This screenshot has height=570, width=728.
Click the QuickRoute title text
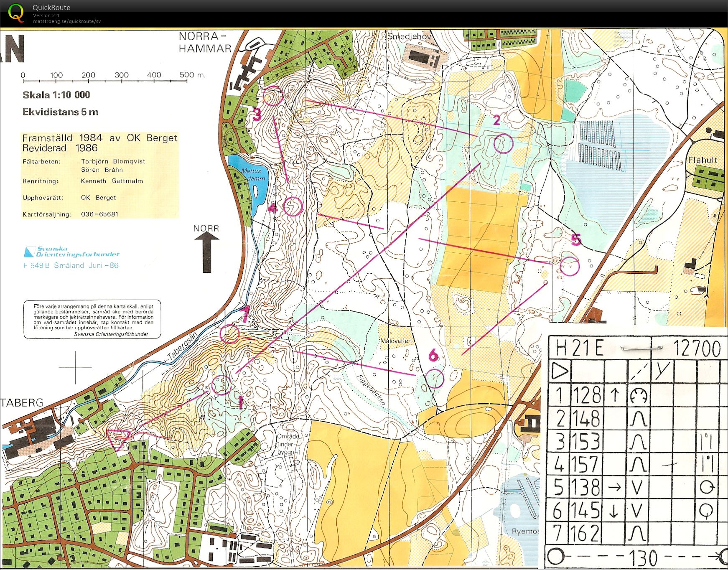(x=51, y=8)
